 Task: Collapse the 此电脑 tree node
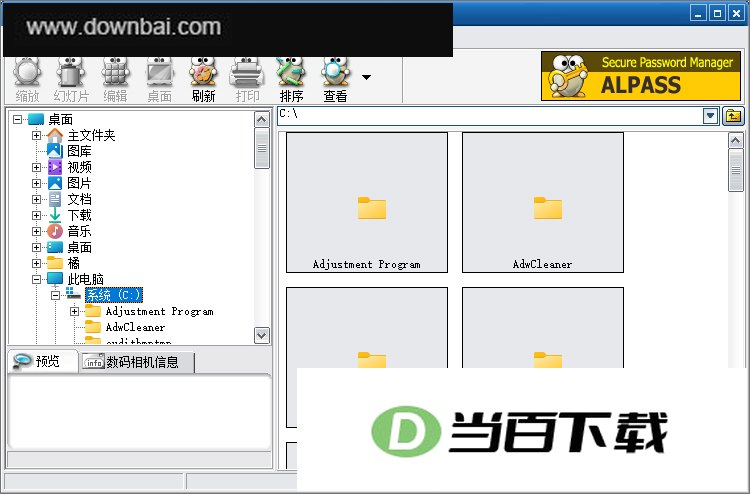[x=36, y=279]
